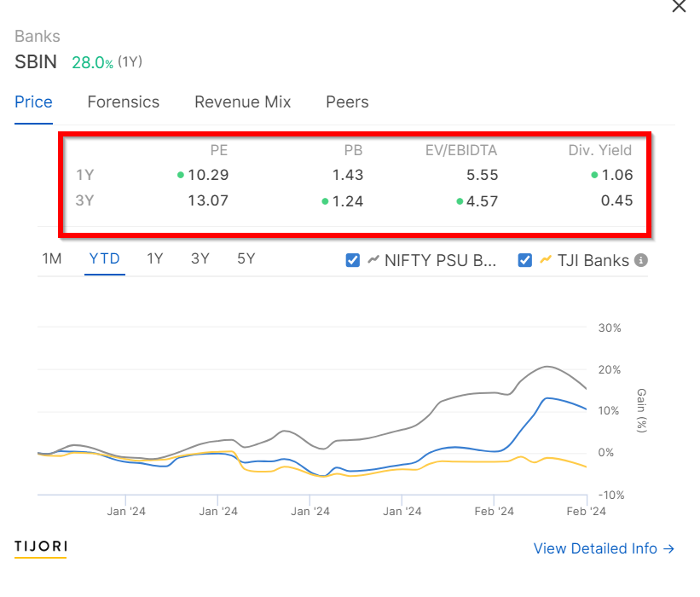Viewport: 700px width, 597px height.
Task: Uncheck the NIFTY PSU Bank comparison checkbox
Action: tap(353, 260)
